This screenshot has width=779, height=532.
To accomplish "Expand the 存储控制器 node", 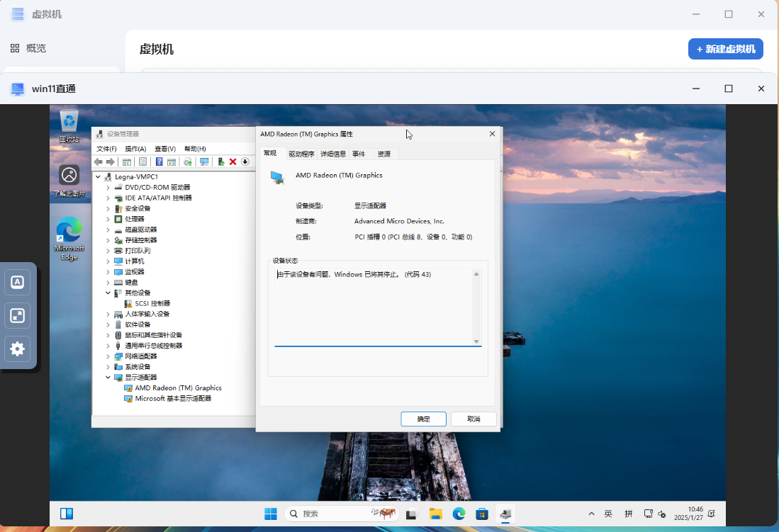I will point(108,240).
